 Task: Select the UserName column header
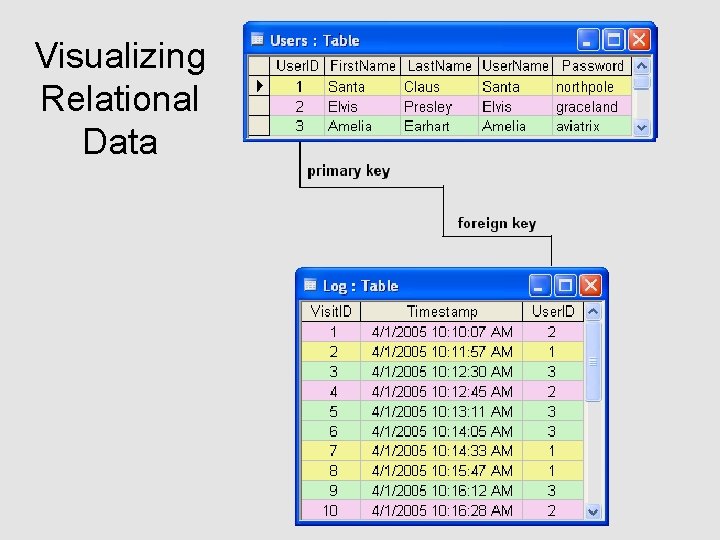pyautogui.click(x=515, y=66)
